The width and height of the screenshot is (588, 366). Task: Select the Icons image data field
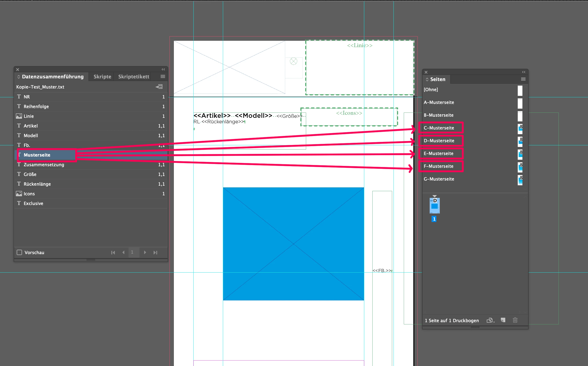point(29,194)
